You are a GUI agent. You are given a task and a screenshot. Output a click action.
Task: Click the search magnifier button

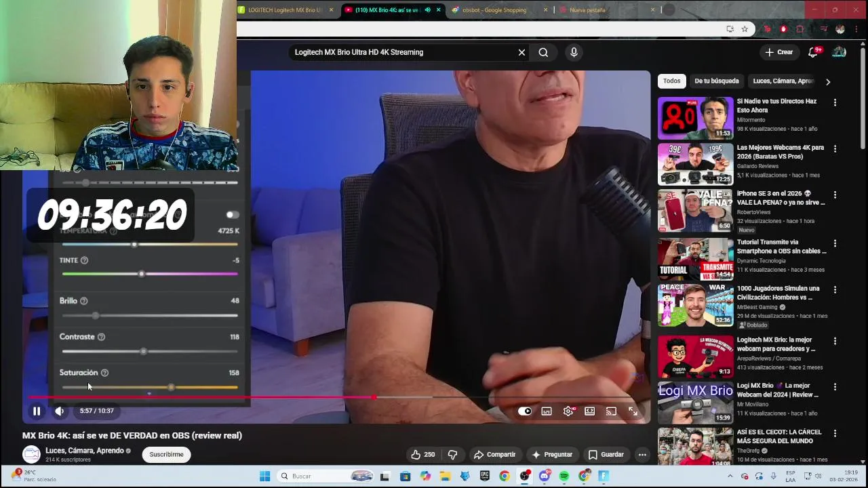pos(543,52)
